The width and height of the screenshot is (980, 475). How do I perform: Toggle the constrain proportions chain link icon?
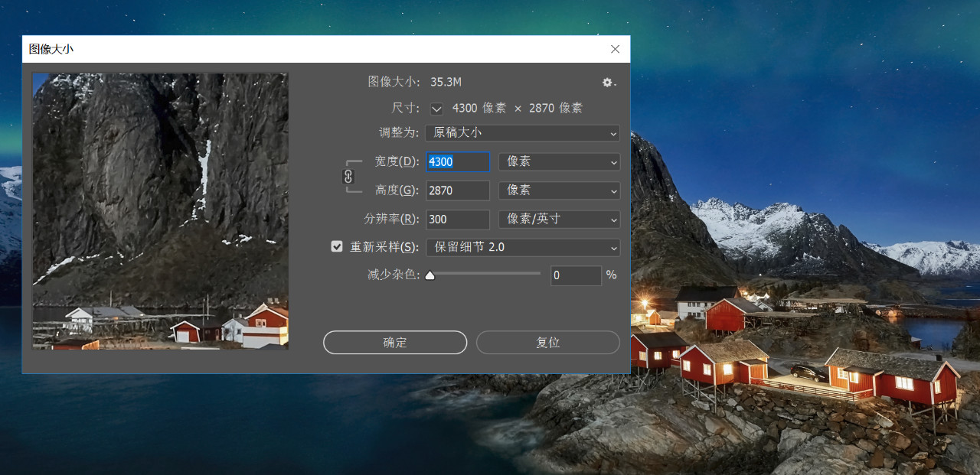[x=348, y=177]
